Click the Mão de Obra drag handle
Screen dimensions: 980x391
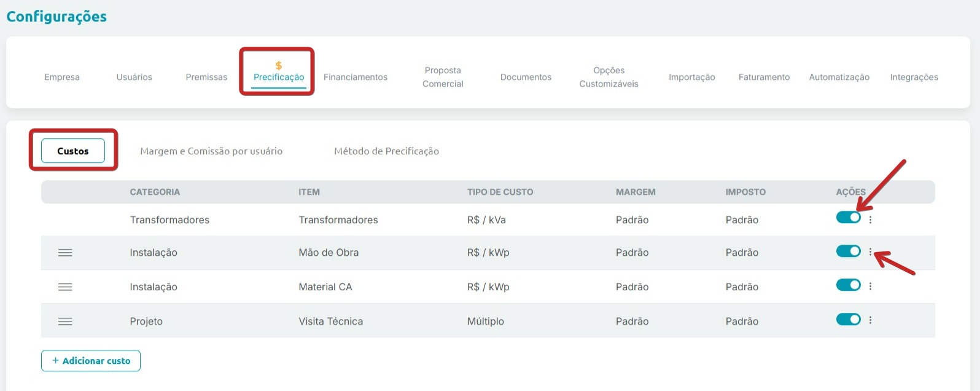point(65,253)
